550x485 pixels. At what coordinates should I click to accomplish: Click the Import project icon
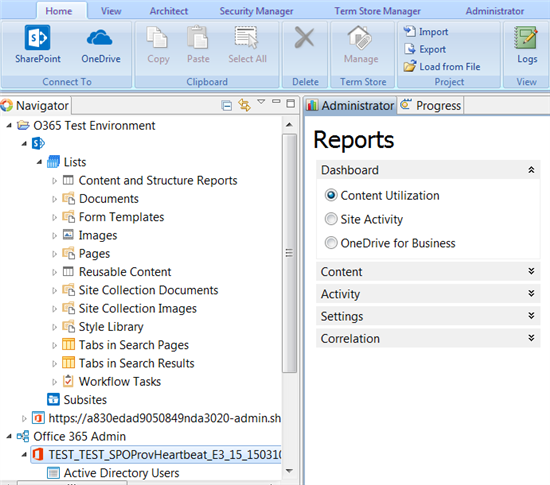click(x=409, y=31)
